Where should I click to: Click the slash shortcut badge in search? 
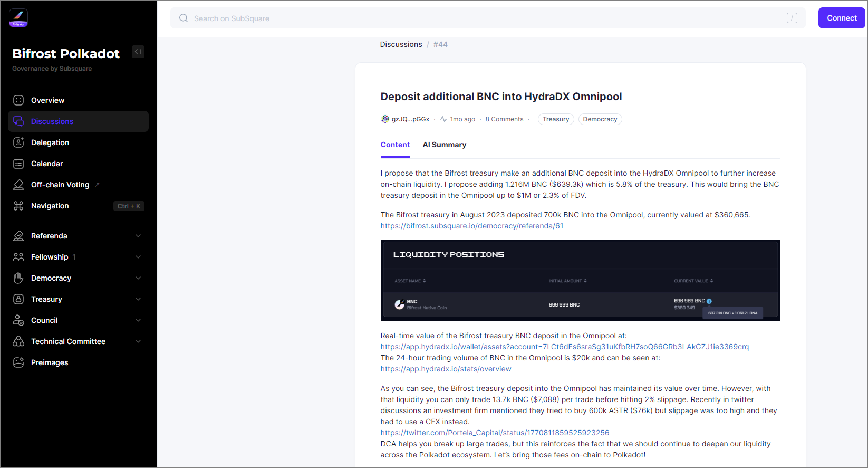[x=792, y=18]
